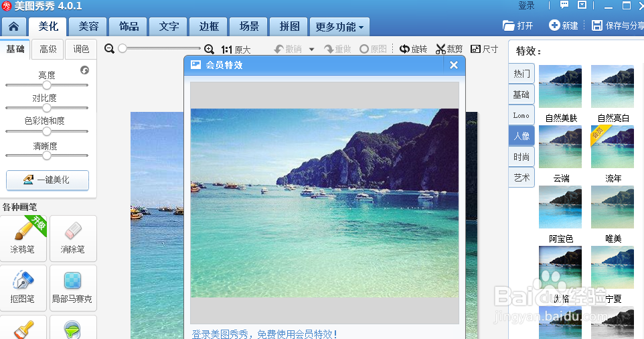Select the 高级 adjustment tab
This screenshot has width=644, height=339.
click(48, 50)
